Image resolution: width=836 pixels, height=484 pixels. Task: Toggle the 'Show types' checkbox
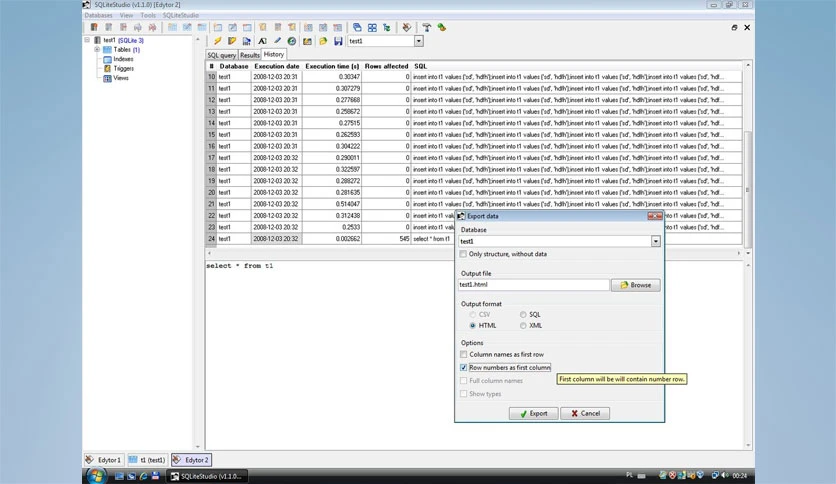(x=463, y=394)
